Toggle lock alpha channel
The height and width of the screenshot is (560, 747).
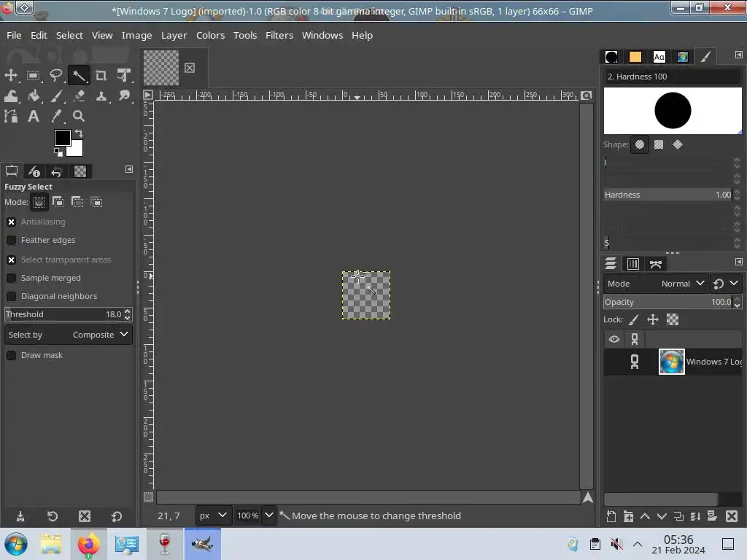(x=672, y=319)
